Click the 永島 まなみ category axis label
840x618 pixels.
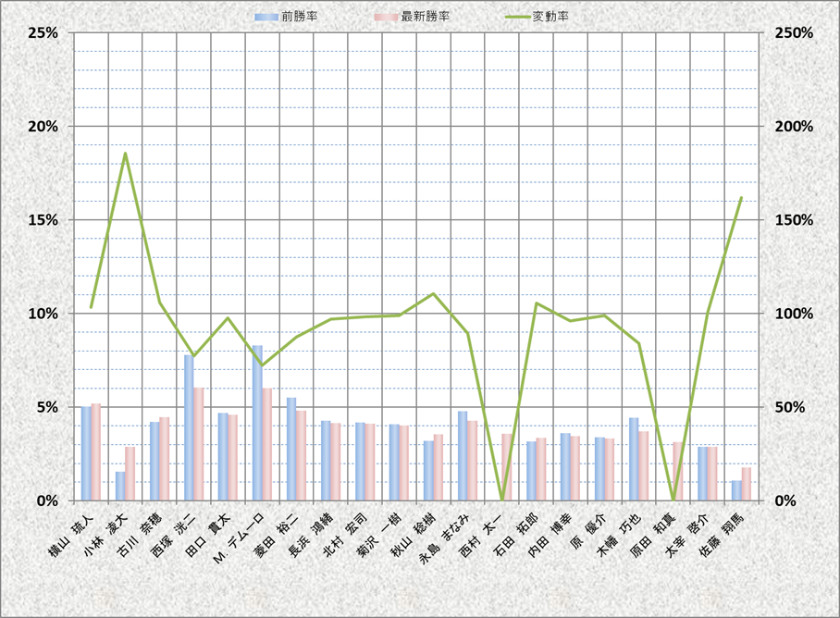[448, 539]
